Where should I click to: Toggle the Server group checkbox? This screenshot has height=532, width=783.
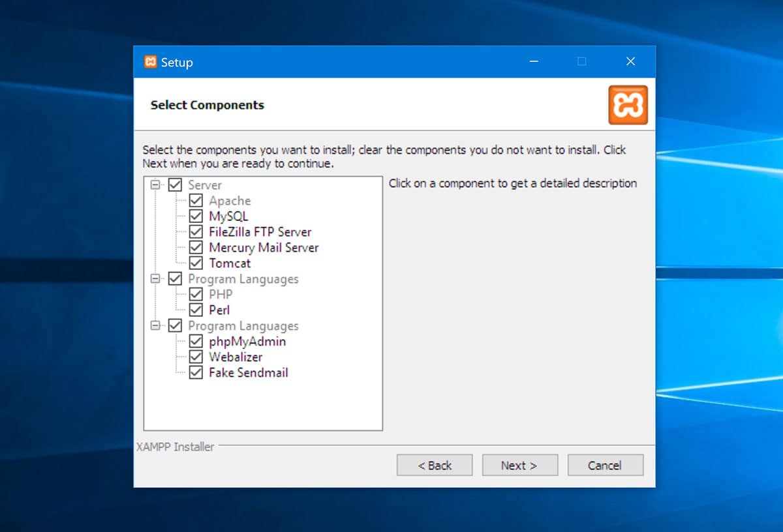coord(175,185)
